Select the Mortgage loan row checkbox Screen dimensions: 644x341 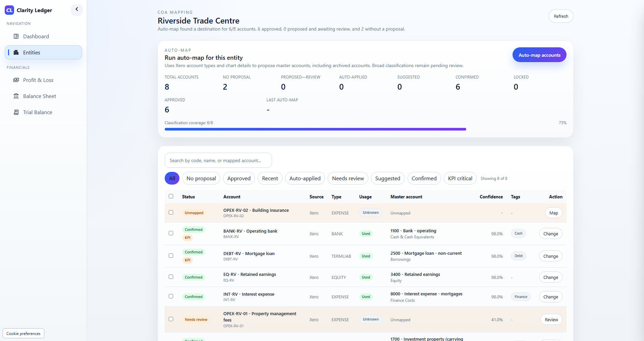[171, 256]
